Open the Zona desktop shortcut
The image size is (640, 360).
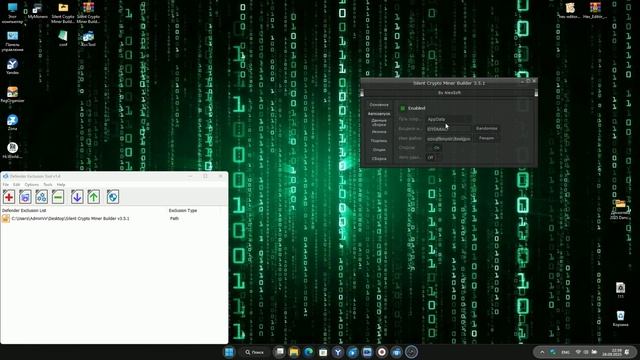(x=12, y=122)
